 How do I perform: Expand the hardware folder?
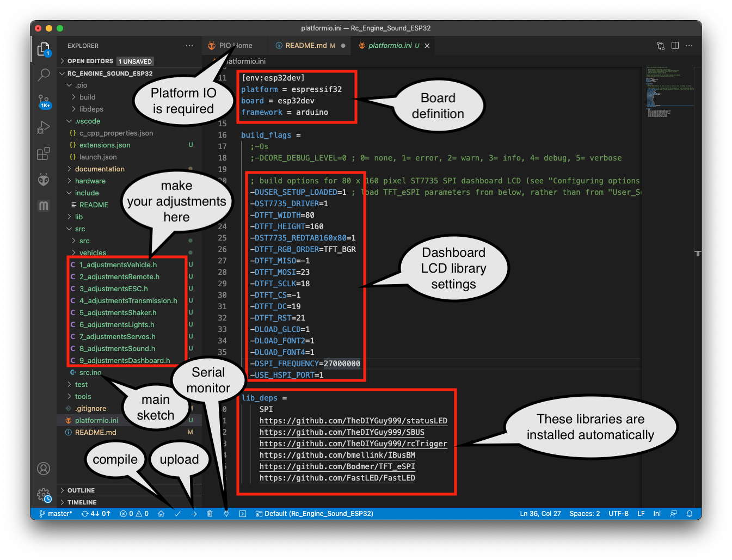coord(130,181)
